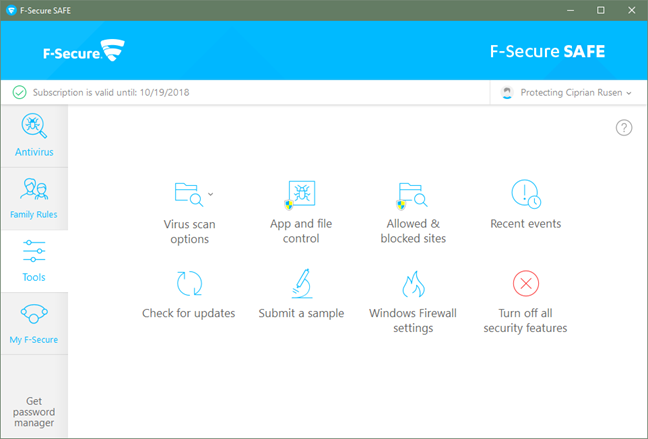Open Recent events clock icon
The width and height of the screenshot is (648, 439).
pos(526,194)
